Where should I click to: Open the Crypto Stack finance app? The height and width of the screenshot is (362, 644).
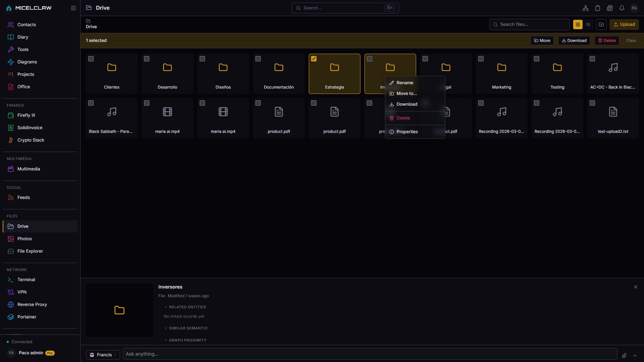[31, 140]
